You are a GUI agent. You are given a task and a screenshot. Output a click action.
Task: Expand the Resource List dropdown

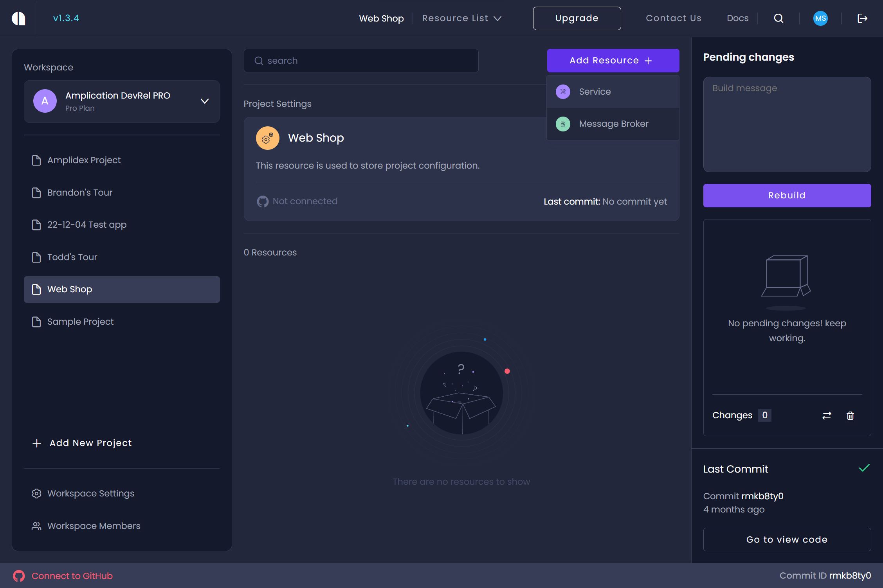462,18
